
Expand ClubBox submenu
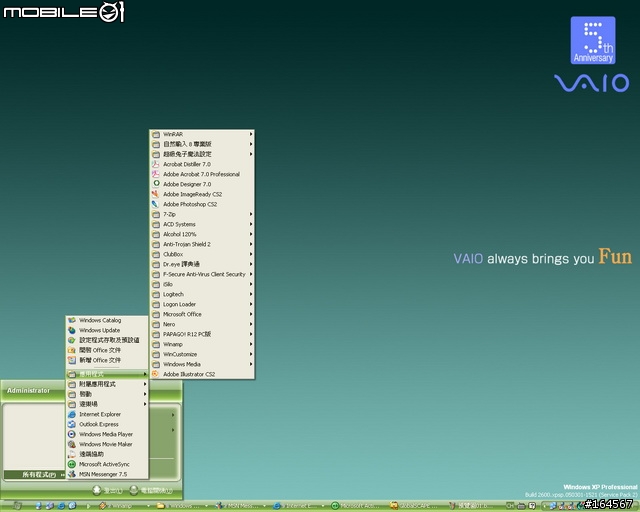tap(202, 254)
